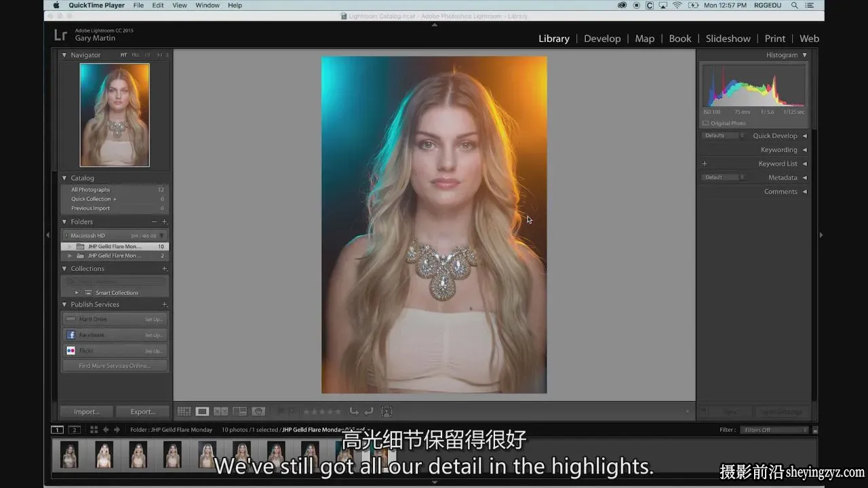The width and height of the screenshot is (868, 488).
Task: Expand the Quick Develop panel
Action: (805, 136)
